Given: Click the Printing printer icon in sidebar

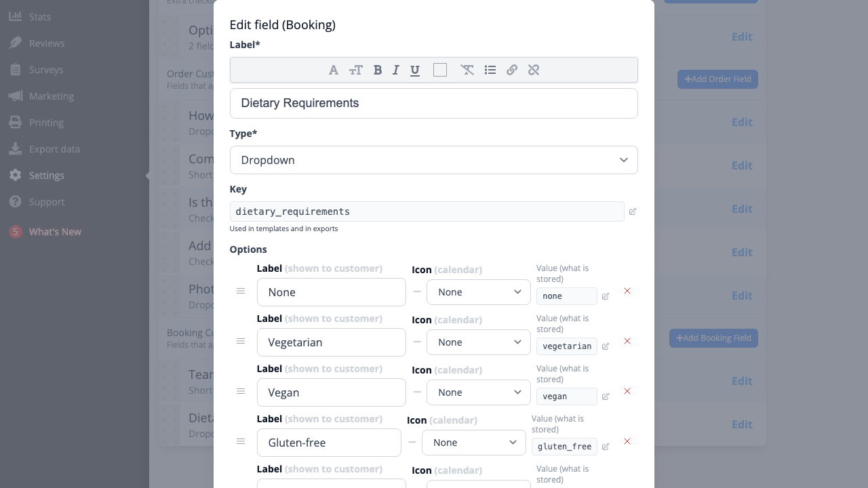Looking at the screenshot, I should coord(15,122).
